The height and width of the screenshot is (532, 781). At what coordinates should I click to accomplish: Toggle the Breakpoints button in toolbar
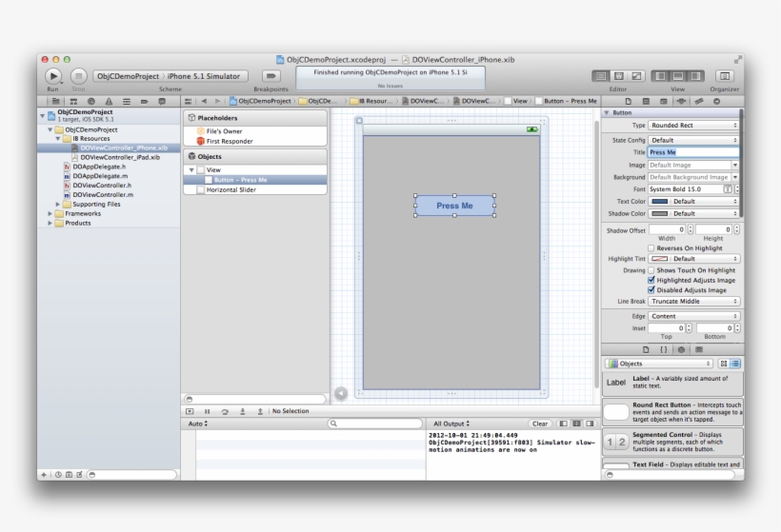click(270, 76)
